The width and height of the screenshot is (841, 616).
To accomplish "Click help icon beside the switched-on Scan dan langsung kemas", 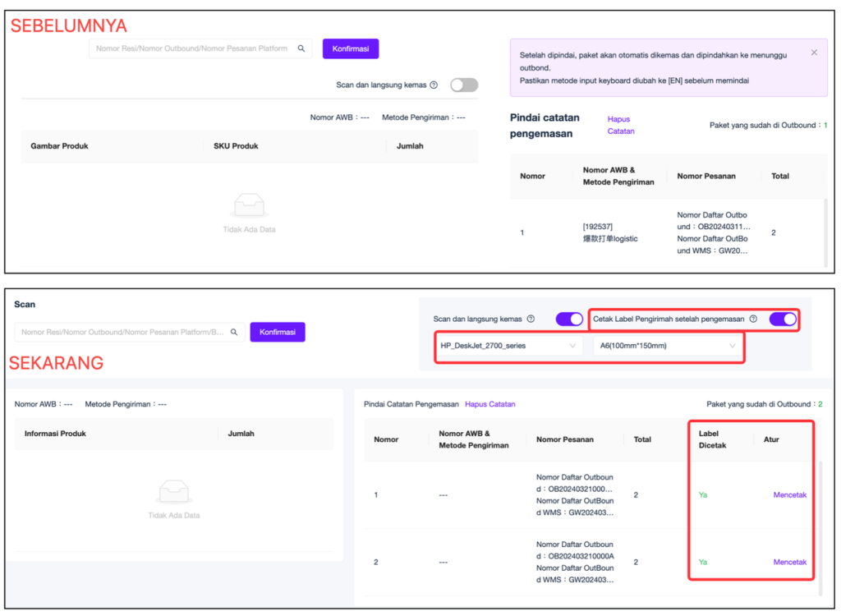I will click(531, 319).
